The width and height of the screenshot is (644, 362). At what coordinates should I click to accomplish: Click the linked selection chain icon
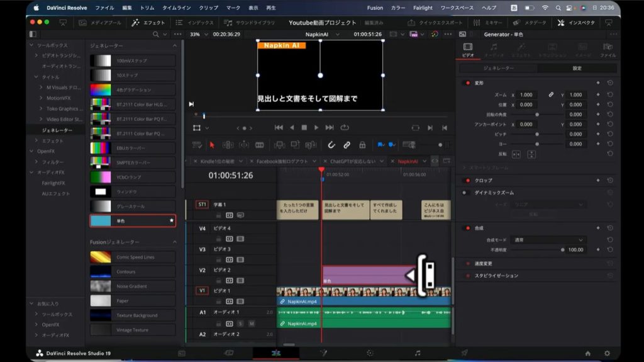347,145
